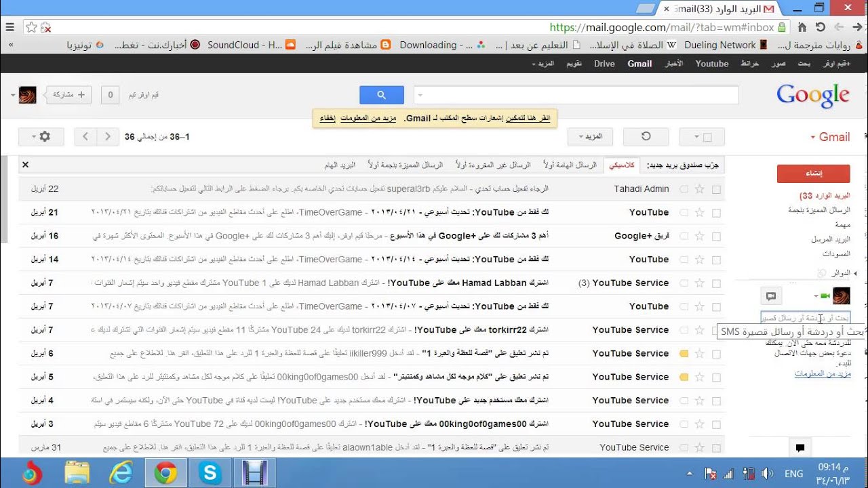Close the inbox style tabs bar
Image resolution: width=868 pixels, height=488 pixels.
26,165
